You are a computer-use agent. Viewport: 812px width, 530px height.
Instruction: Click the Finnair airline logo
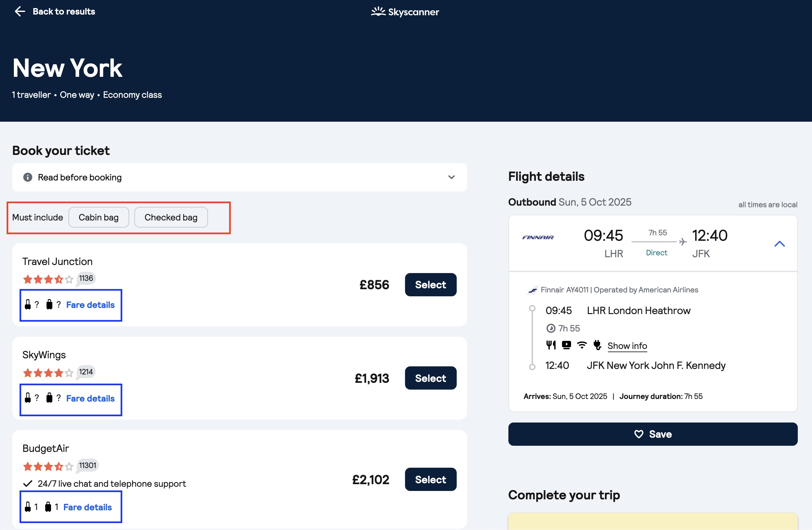pos(538,237)
